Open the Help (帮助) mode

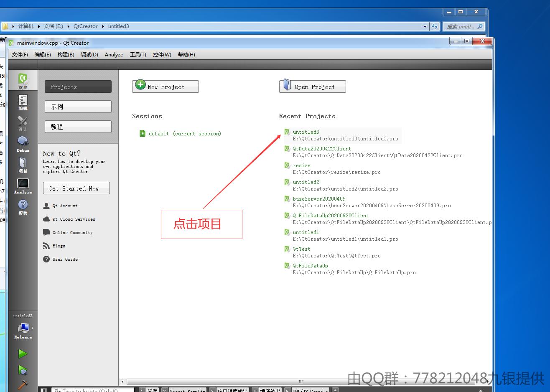pos(23,207)
